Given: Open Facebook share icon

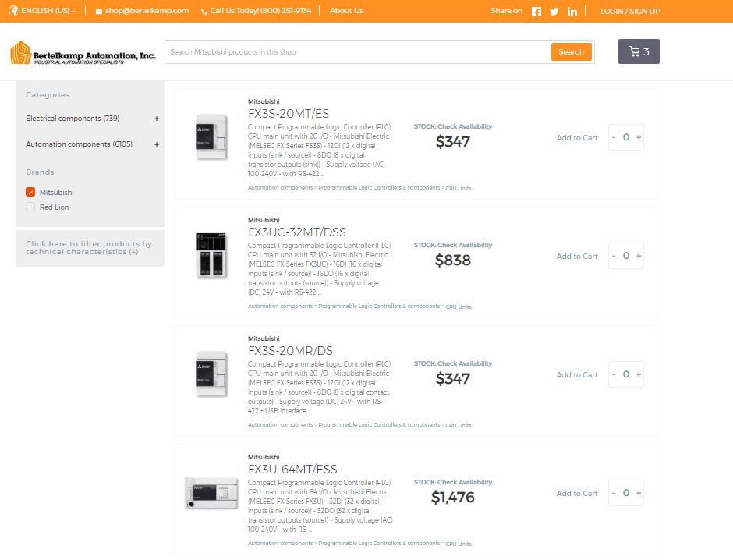Looking at the screenshot, I should pos(536,11).
